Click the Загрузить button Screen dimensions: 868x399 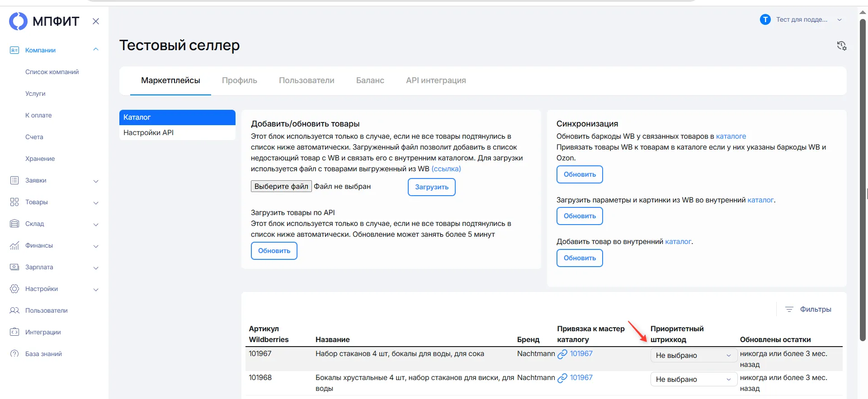pos(432,187)
